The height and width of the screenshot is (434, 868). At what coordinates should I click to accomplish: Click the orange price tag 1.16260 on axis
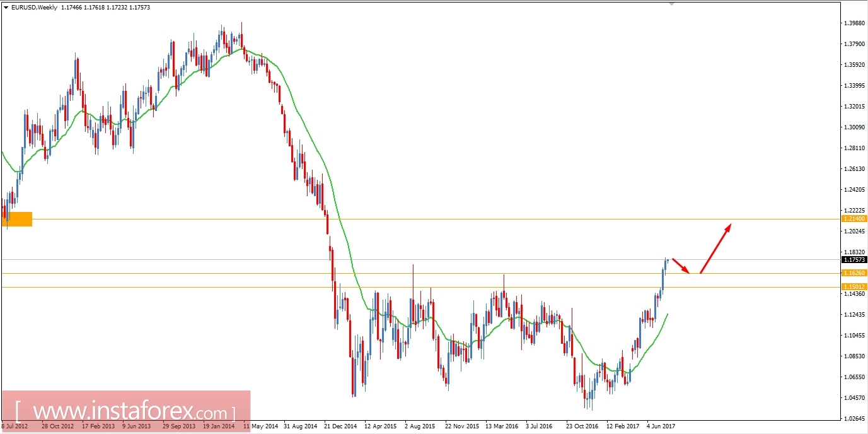(x=854, y=273)
